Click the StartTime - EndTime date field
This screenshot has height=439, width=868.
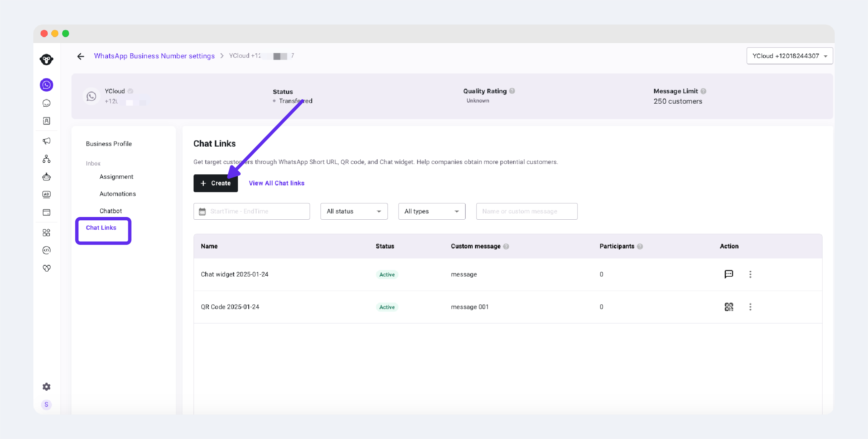[251, 211]
